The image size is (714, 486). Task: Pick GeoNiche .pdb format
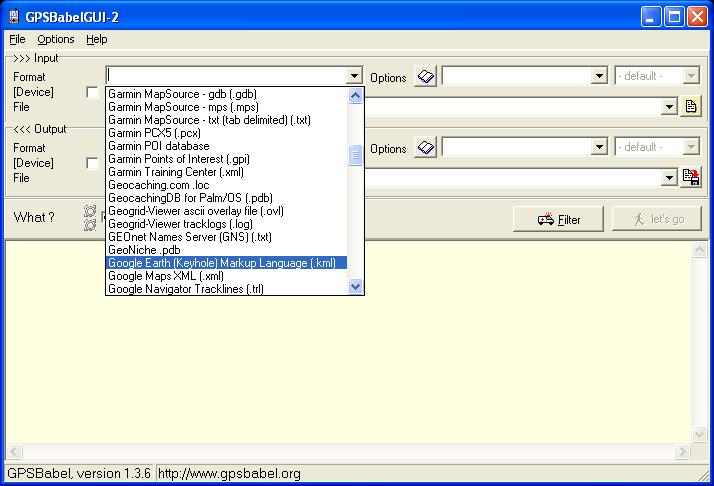(x=226, y=250)
